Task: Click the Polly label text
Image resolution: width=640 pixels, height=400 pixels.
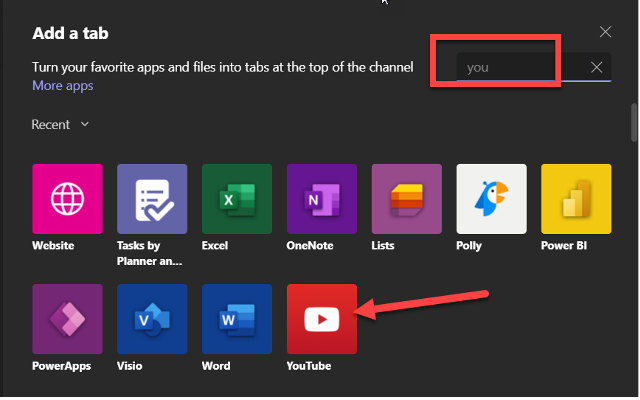Action: click(x=469, y=246)
